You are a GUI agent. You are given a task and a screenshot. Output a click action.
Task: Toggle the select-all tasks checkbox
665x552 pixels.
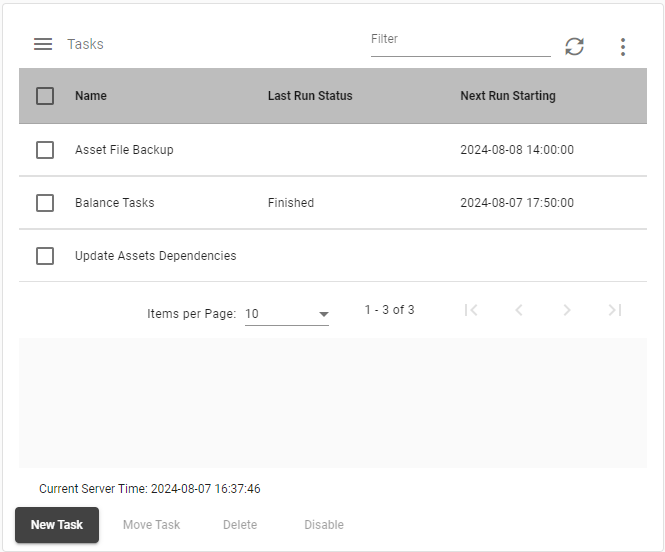click(x=45, y=96)
